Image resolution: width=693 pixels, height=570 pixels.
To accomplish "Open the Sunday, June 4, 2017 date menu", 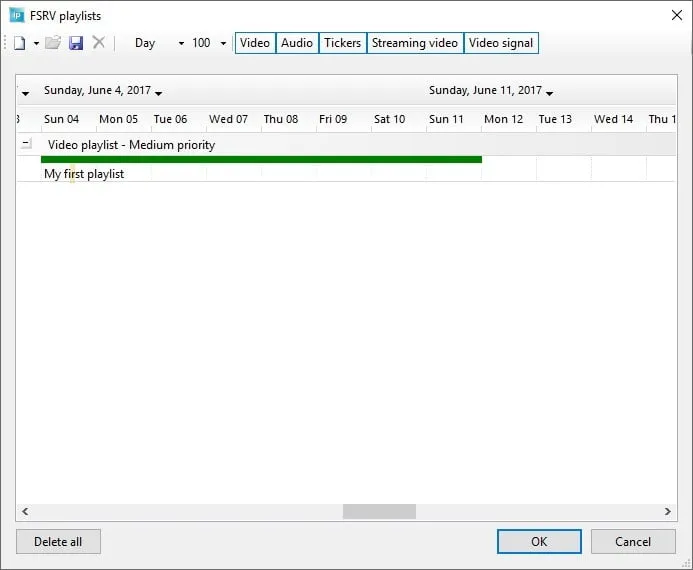I will (x=159, y=92).
